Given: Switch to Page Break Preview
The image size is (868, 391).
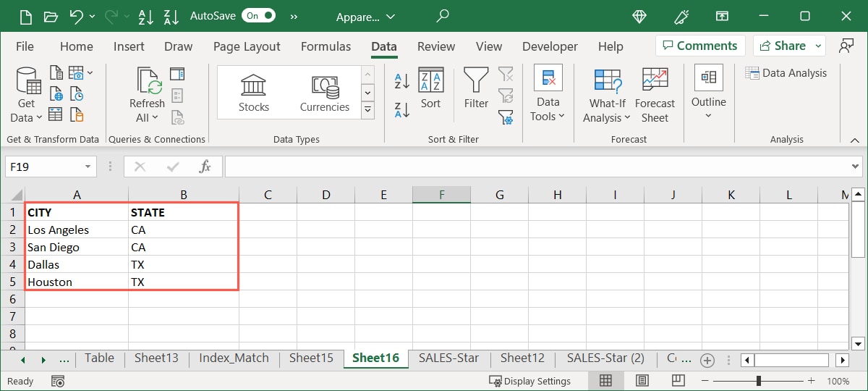Looking at the screenshot, I should click(x=678, y=381).
